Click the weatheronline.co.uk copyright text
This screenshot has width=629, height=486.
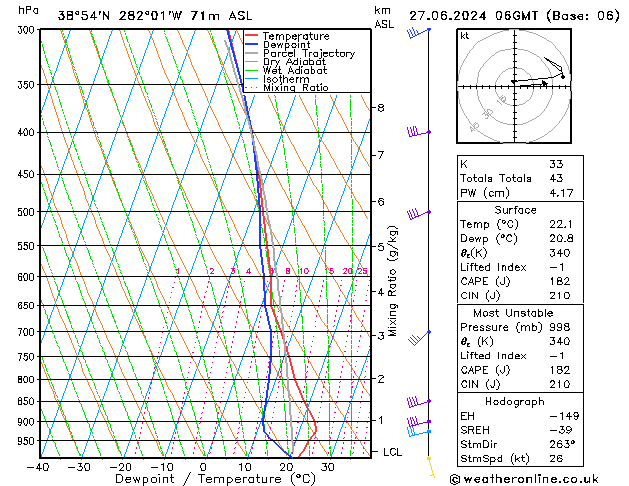click(524, 479)
